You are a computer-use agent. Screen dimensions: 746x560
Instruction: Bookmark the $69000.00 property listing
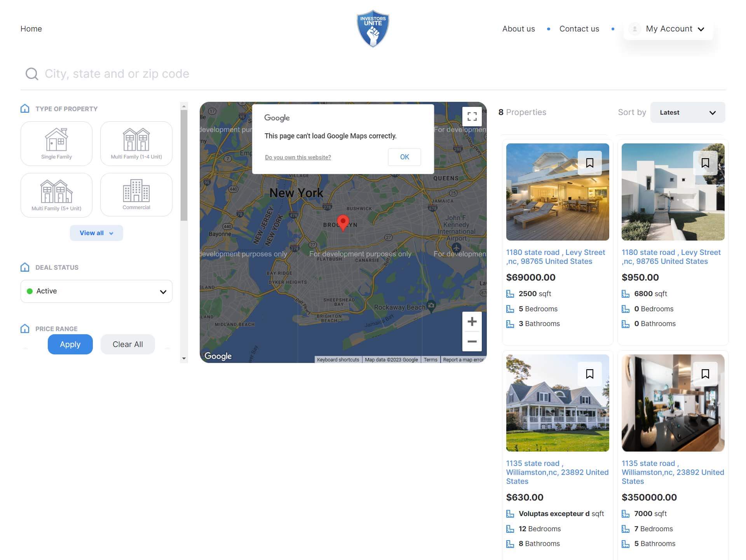(x=589, y=163)
